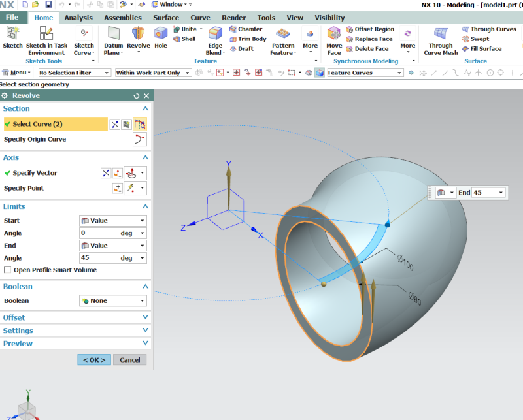Select Through Curve Mesh icon
Image resolution: width=523 pixels, height=420 pixels.
tap(441, 34)
